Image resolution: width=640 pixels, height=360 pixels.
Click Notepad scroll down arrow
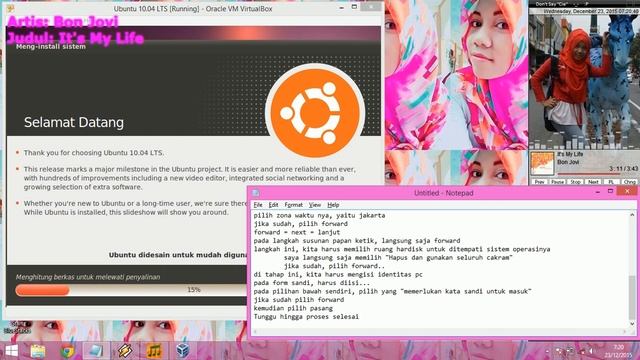click(x=632, y=324)
